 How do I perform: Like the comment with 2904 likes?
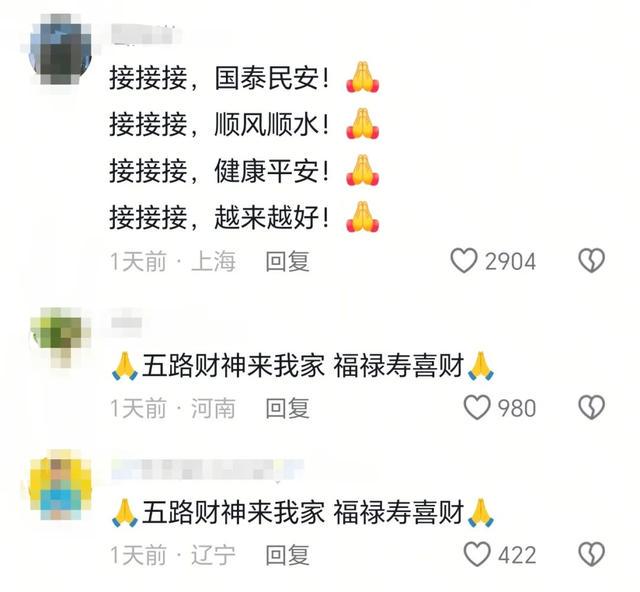(464, 261)
